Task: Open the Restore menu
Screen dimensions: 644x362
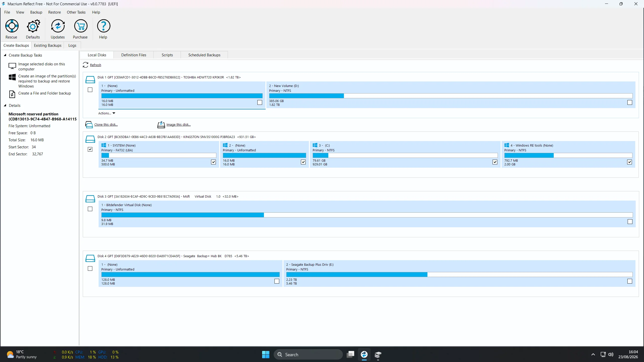Action: (55, 12)
